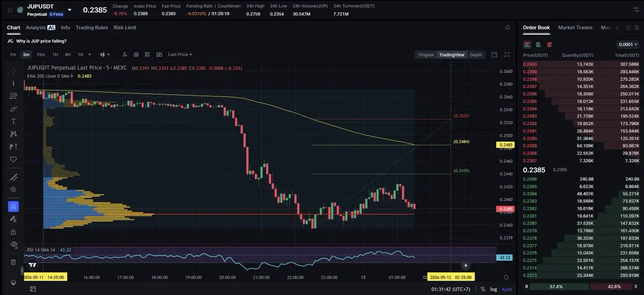Open the JUPUSDT pair selector dropdown arrow
The height and width of the screenshot is (295, 644).
point(69,10)
